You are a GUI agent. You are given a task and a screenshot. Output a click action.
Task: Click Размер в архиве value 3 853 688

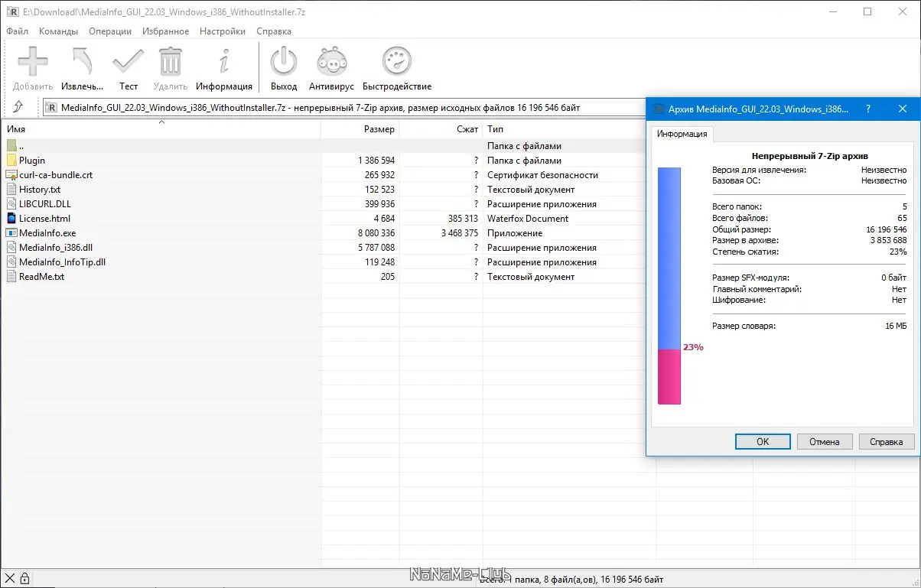(889, 241)
